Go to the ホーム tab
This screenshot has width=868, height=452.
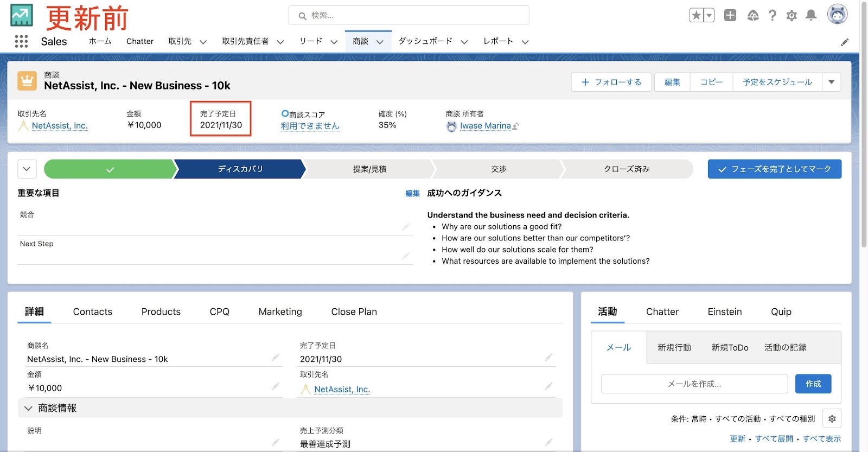pyautogui.click(x=100, y=41)
